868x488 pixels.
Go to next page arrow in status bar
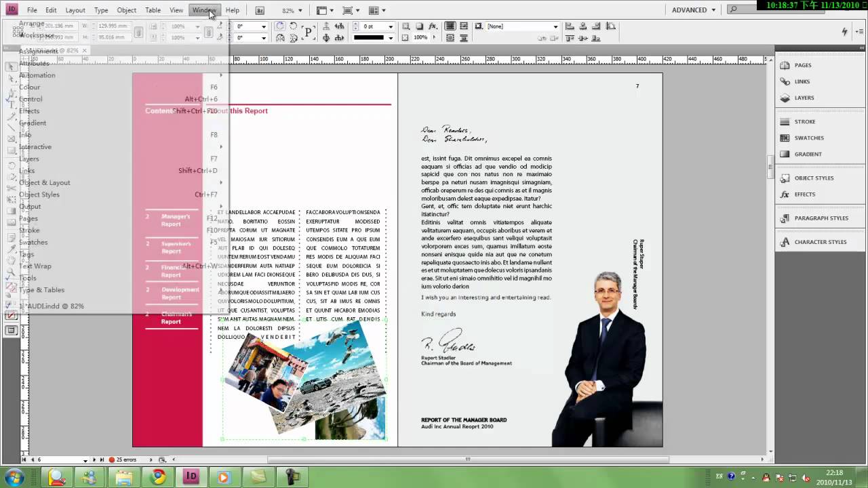pyautogui.click(x=94, y=460)
